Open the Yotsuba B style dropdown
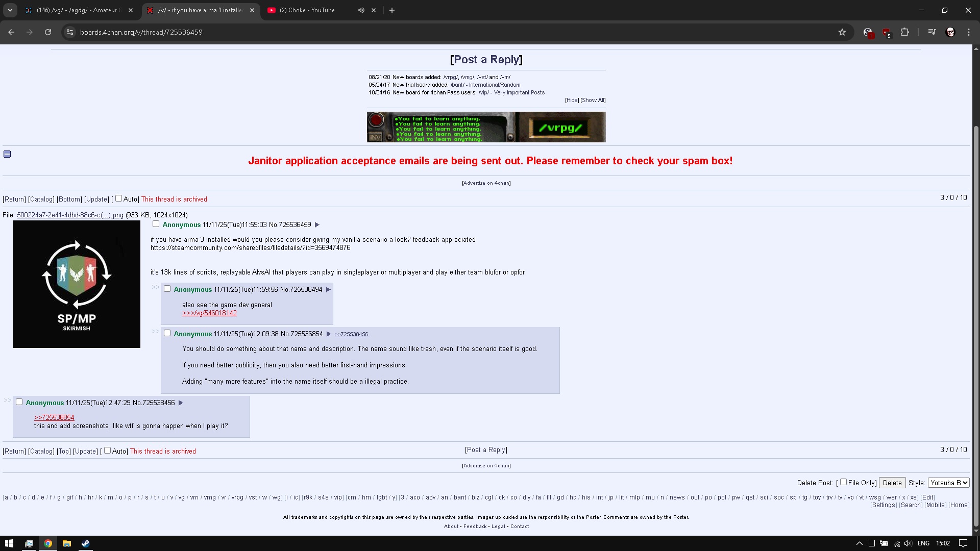The image size is (980, 551). [x=948, y=483]
